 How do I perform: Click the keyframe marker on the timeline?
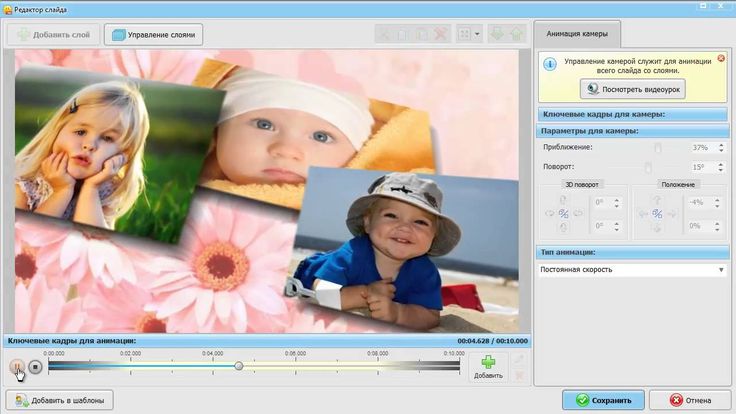[x=239, y=366]
